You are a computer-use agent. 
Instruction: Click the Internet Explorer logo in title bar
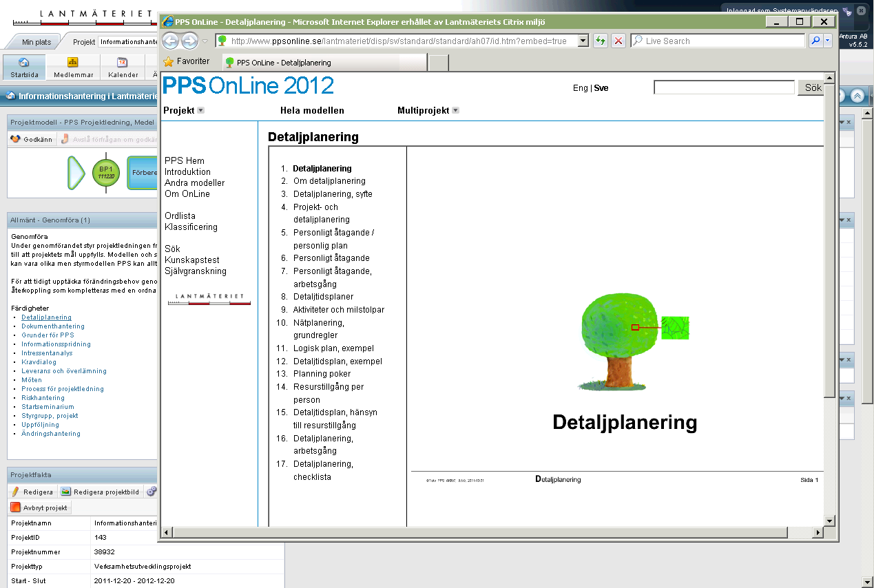[167, 21]
